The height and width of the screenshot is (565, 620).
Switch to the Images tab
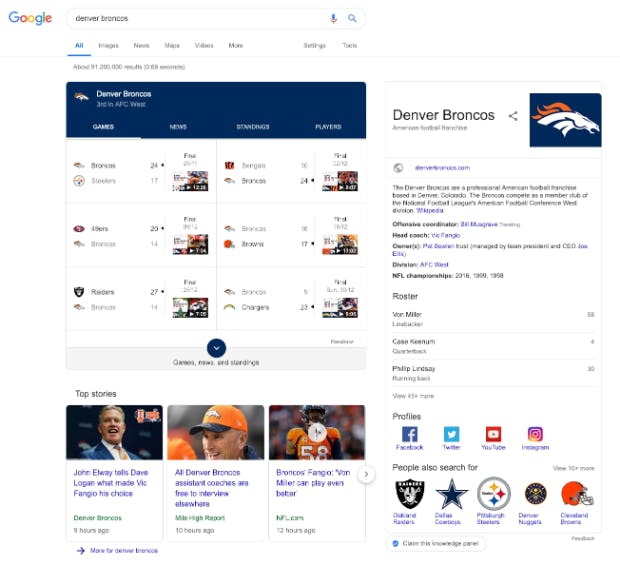click(x=108, y=45)
